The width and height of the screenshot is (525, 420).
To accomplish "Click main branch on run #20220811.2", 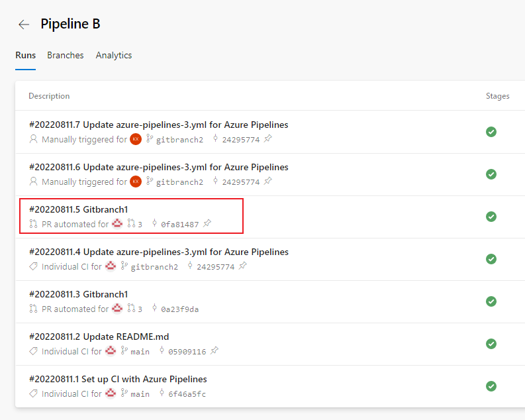I will [140, 352].
